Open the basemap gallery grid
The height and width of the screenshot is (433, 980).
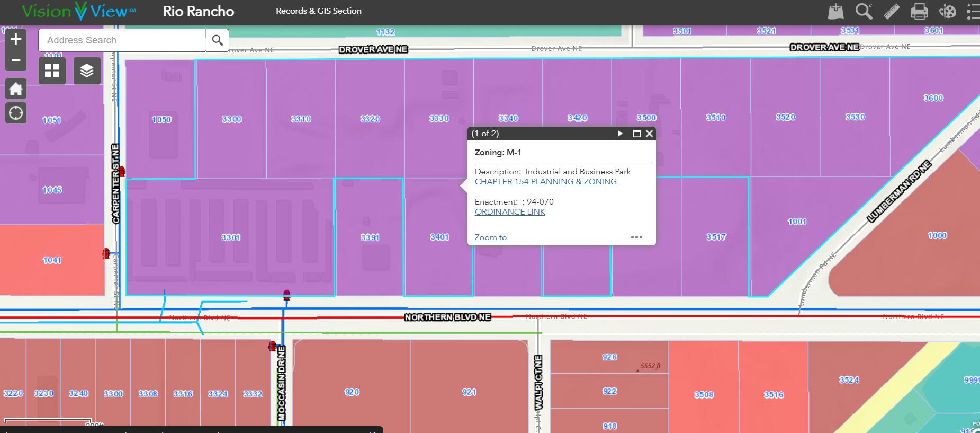click(52, 70)
